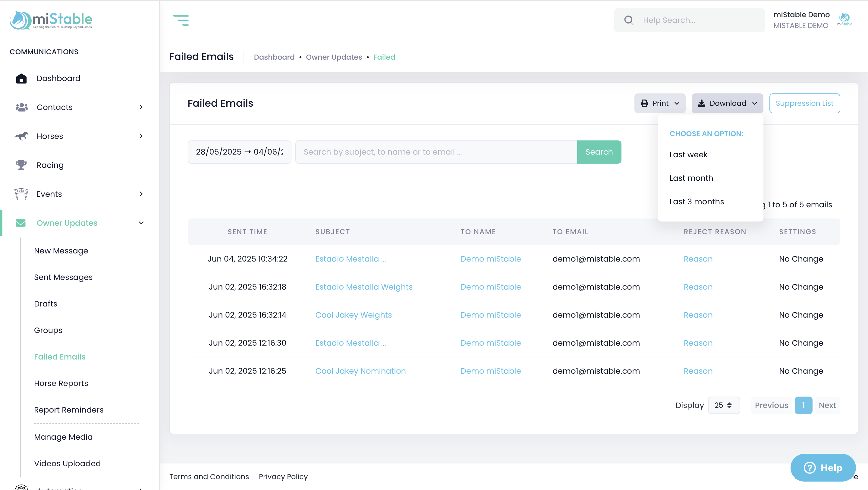Click the green Search button
Viewport: 868px width, 490px height.
coord(599,152)
